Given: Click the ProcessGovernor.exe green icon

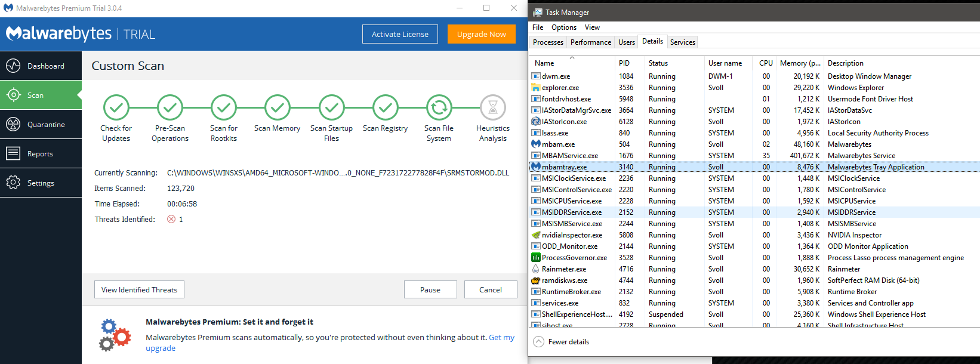Looking at the screenshot, I should tap(536, 258).
